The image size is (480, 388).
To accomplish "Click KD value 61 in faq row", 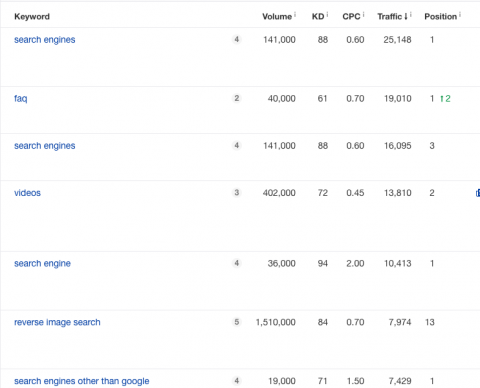I will coord(322,99).
